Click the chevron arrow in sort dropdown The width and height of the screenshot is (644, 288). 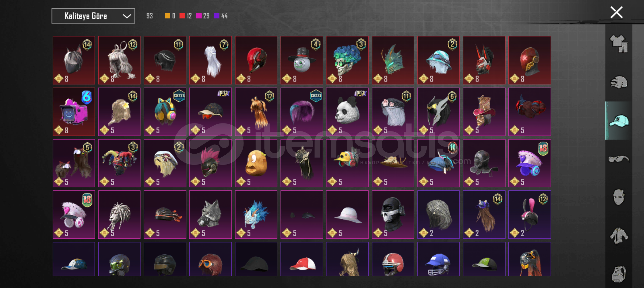coord(127,16)
